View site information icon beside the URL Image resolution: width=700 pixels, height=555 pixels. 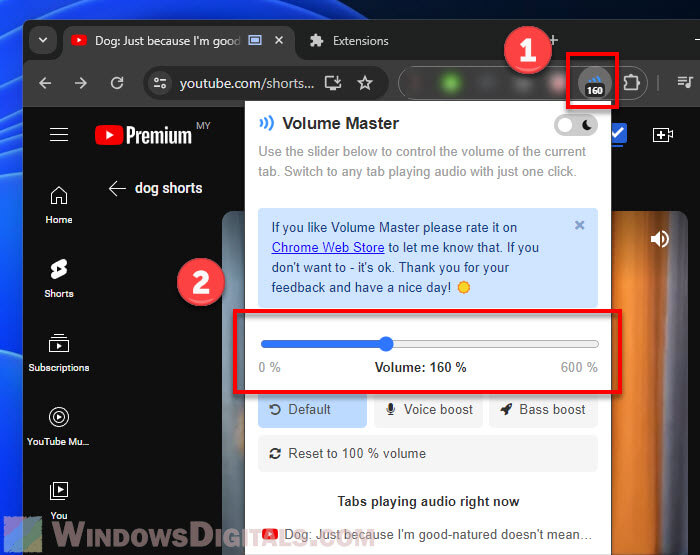(x=160, y=83)
